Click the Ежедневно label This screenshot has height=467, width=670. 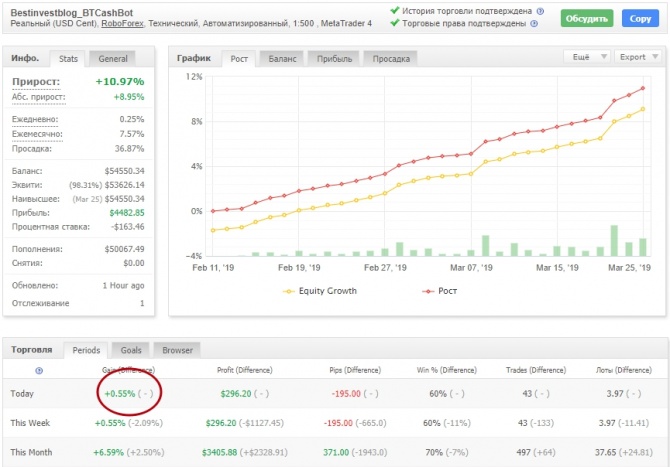tap(35, 119)
